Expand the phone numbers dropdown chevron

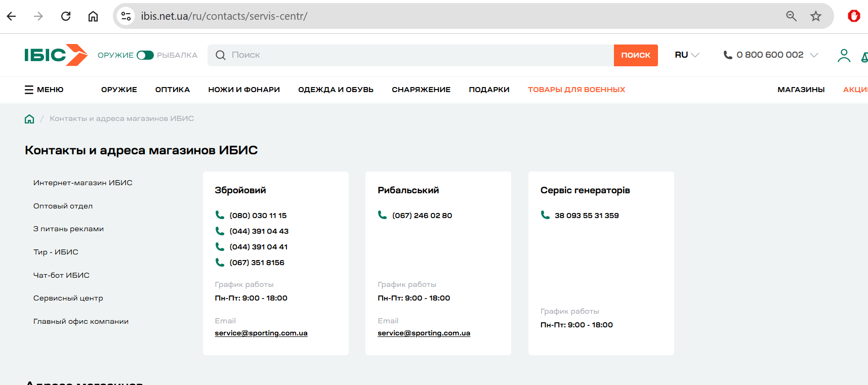(814, 55)
